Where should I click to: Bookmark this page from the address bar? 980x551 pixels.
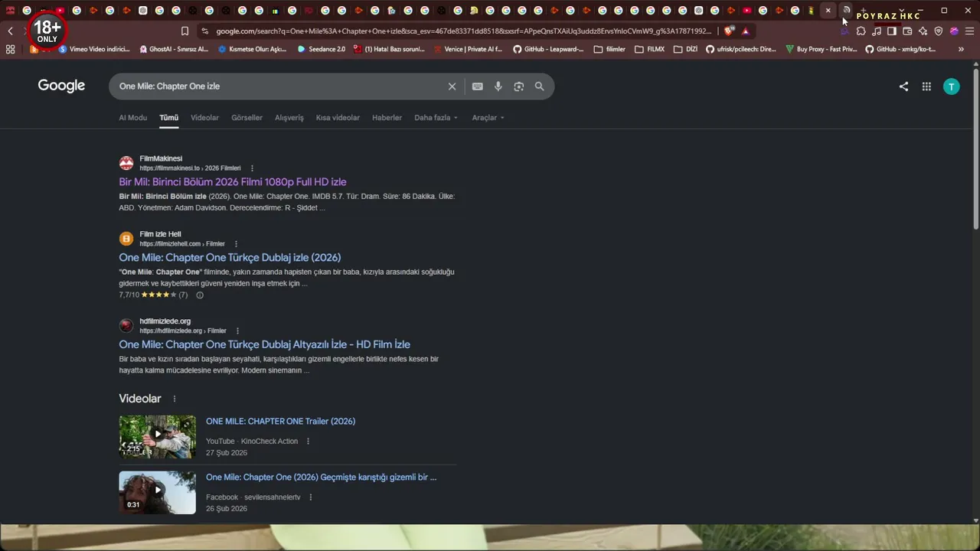pos(185,31)
